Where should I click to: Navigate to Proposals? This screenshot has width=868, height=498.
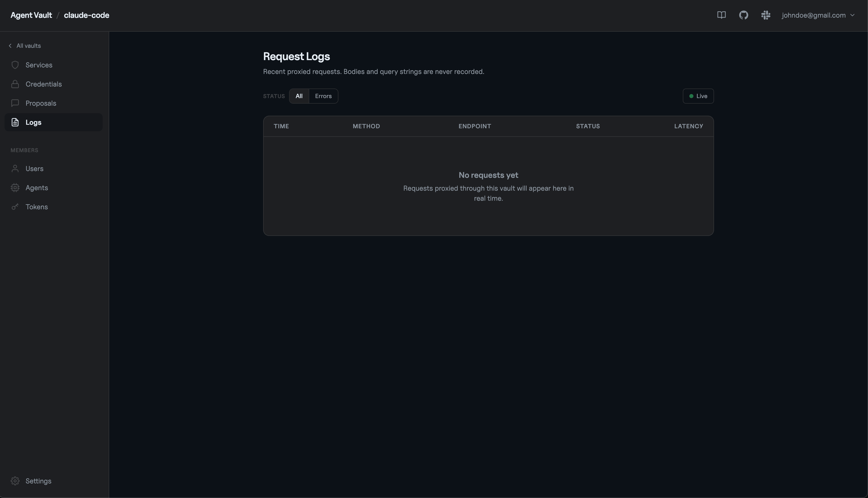tap(53, 103)
